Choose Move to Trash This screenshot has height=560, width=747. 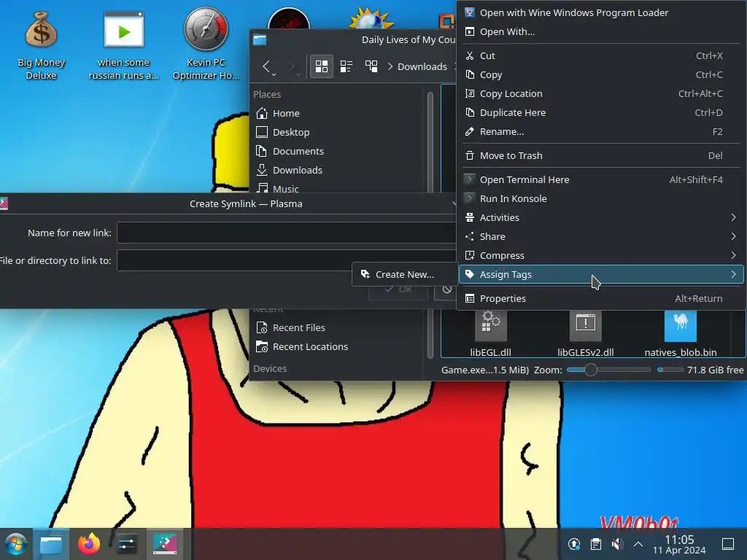601,156
